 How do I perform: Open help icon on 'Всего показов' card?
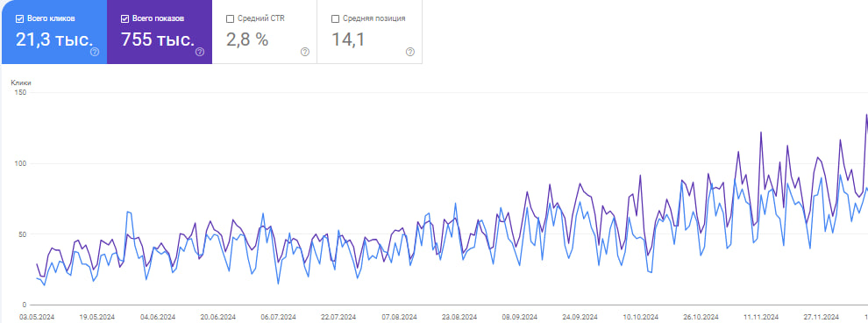click(200, 52)
